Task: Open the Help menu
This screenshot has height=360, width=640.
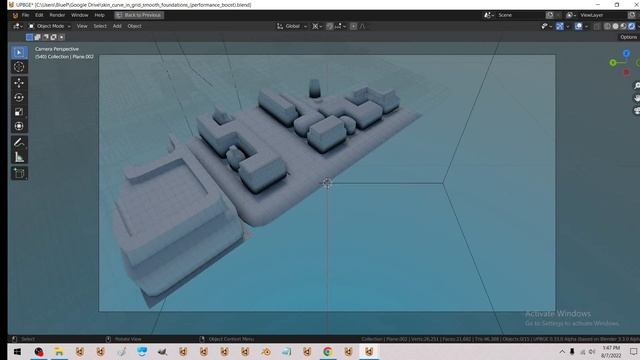Action: (100, 15)
